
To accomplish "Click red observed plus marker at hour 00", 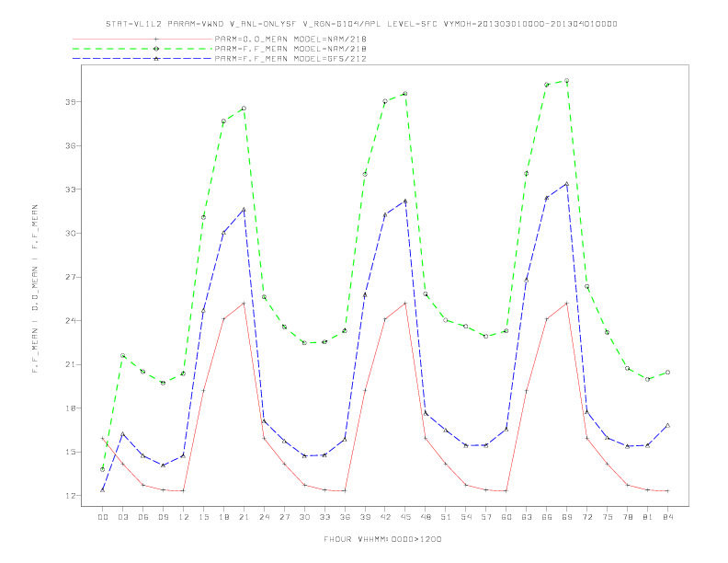I will click(103, 438).
